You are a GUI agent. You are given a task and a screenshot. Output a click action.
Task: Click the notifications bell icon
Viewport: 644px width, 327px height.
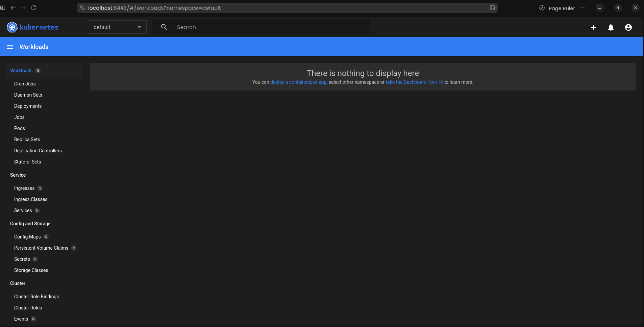[x=611, y=27]
